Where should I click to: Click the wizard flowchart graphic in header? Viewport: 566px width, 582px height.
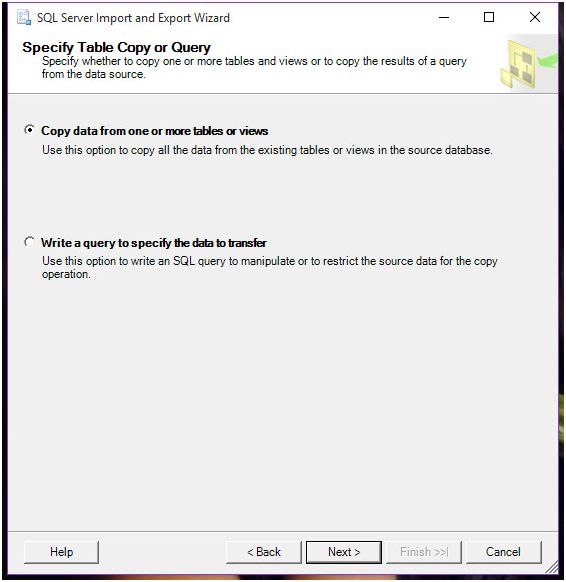point(528,63)
